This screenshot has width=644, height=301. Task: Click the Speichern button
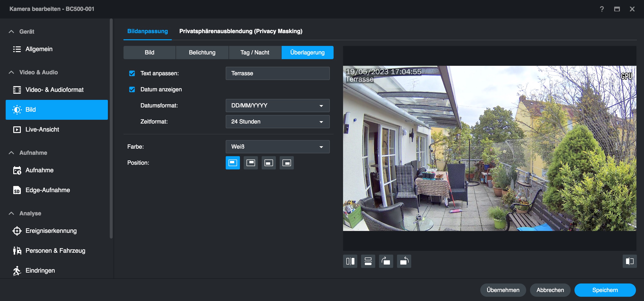605,290
